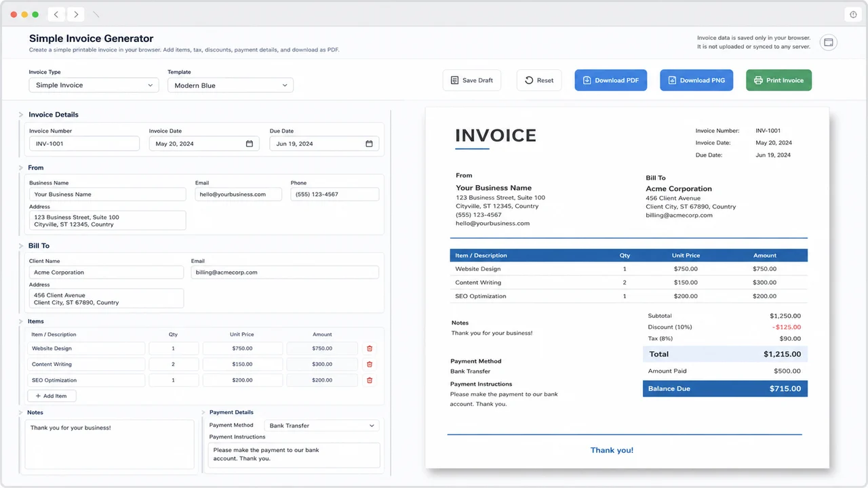868x488 pixels.
Task: Click the Thank you! footer text
Action: 612,450
